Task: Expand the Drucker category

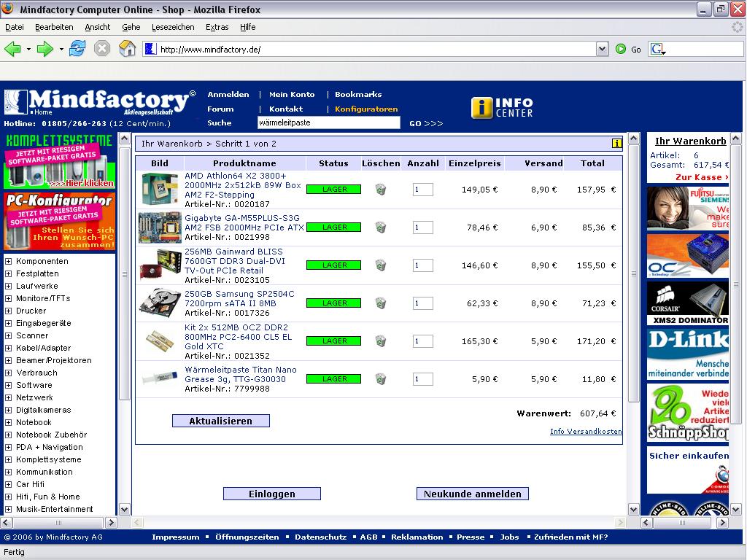Action: 8,311
